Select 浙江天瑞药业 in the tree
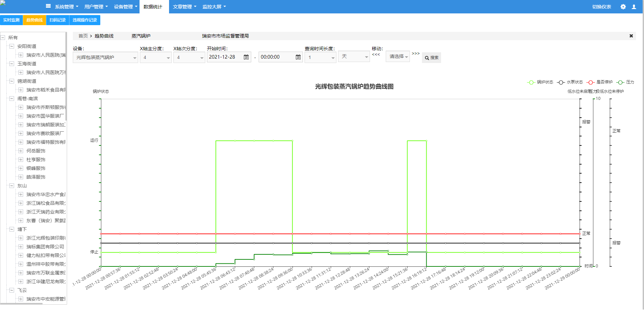The image size is (644, 313). (x=46, y=212)
